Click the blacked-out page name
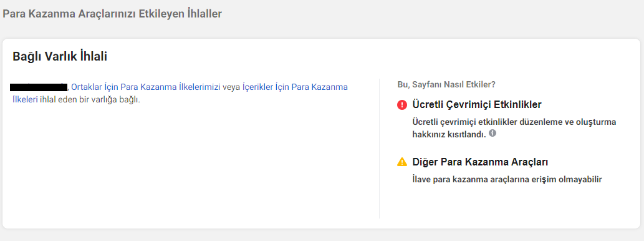The width and height of the screenshot is (644, 241). pyautogui.click(x=39, y=87)
